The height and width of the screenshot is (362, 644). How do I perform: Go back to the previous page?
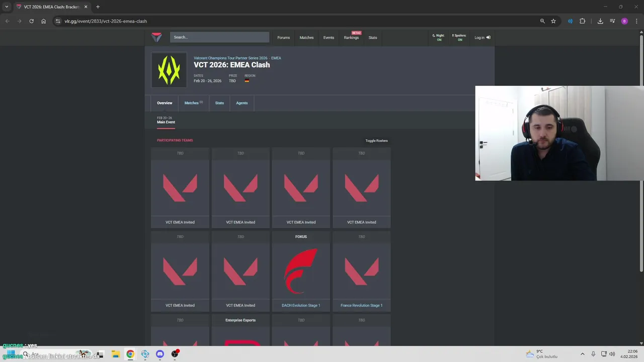[x=7, y=21]
